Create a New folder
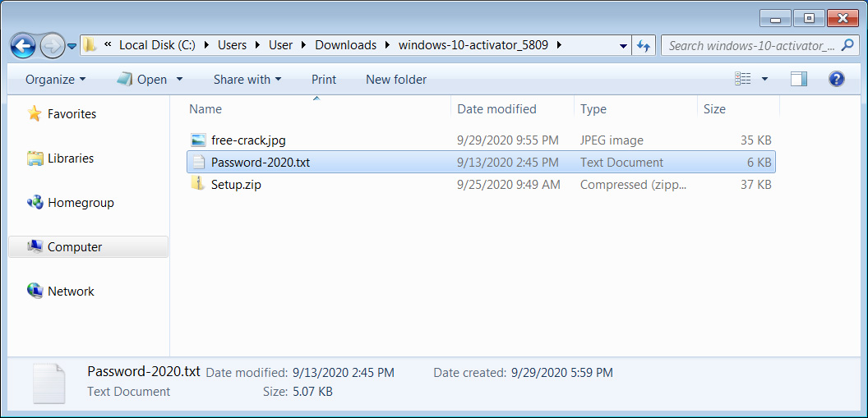868x418 pixels. coord(396,80)
